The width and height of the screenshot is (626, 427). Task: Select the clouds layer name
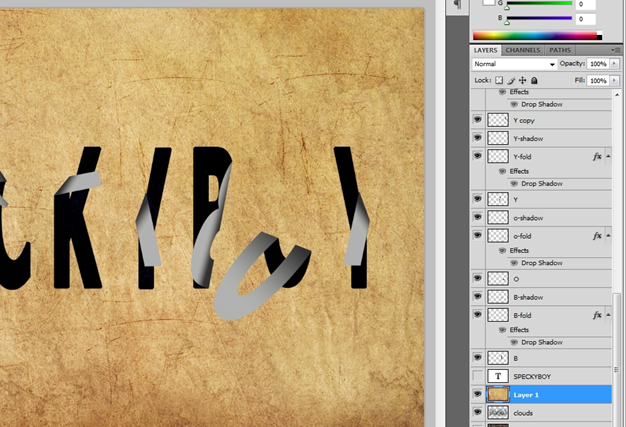[x=523, y=413]
